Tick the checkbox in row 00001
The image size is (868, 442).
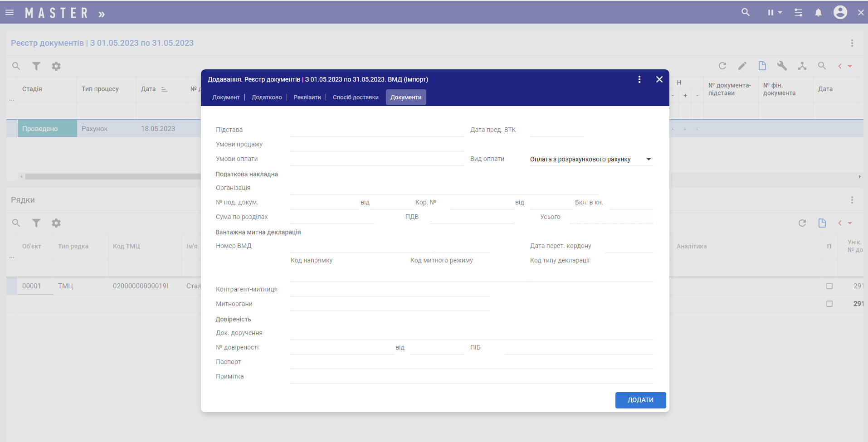[829, 286]
